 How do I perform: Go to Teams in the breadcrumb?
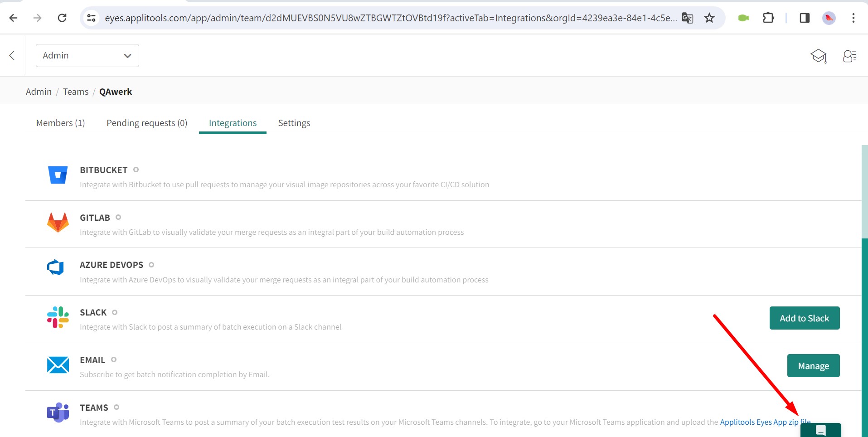pyautogui.click(x=76, y=92)
